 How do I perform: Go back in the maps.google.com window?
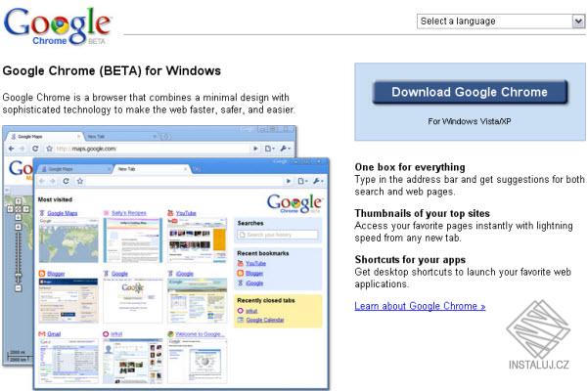click(11, 149)
